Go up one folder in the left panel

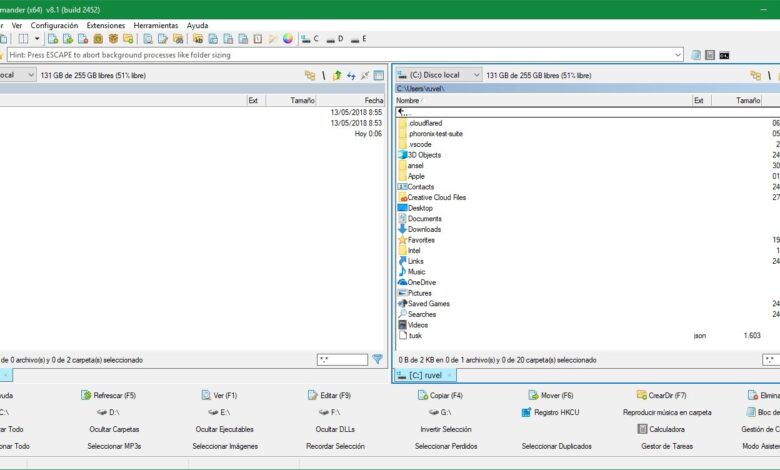[x=337, y=76]
